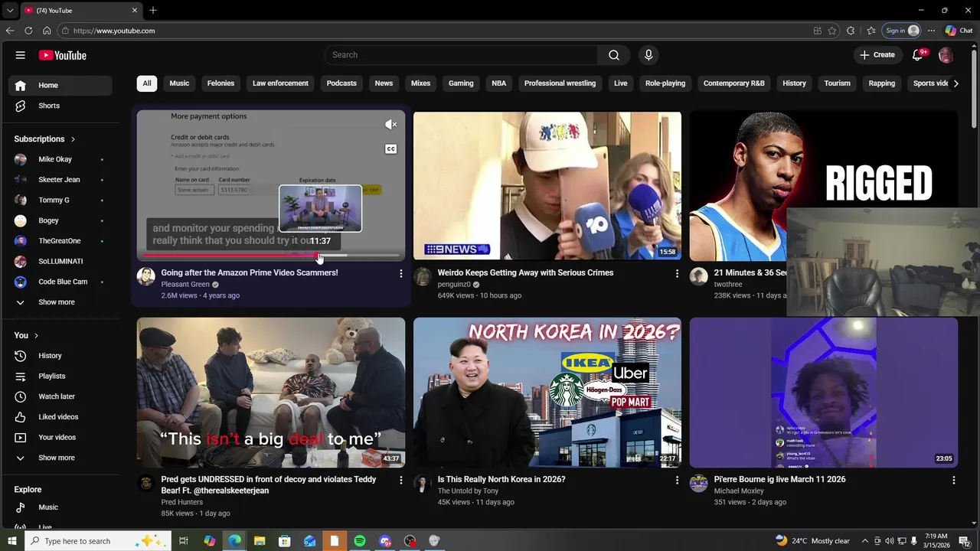Open Mike Okay subscription channel
The image size is (980, 551).
click(x=61, y=159)
